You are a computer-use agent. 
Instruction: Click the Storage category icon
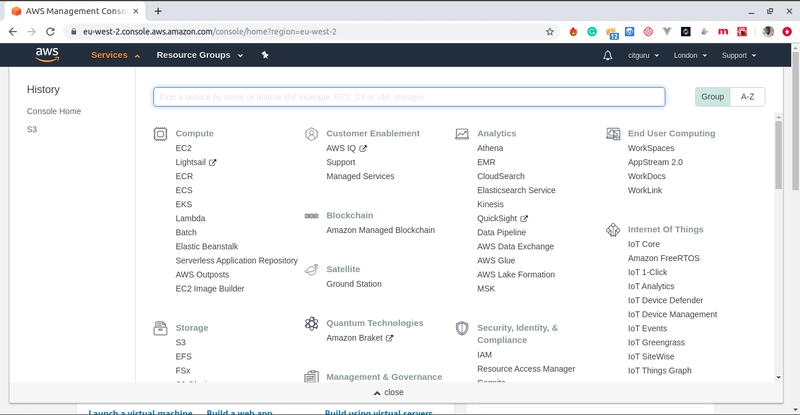point(160,328)
